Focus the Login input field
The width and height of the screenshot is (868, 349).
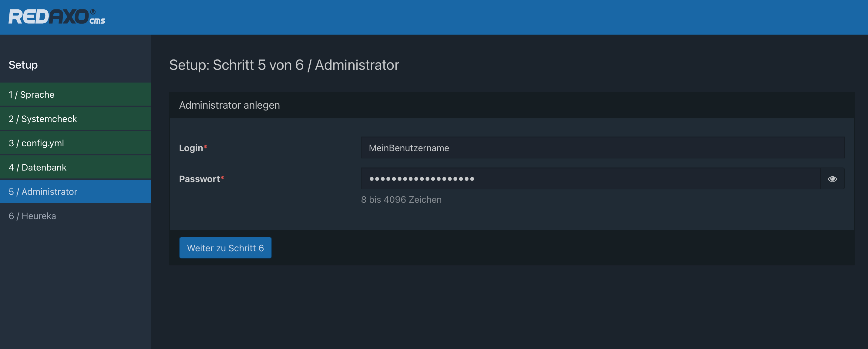pyautogui.click(x=603, y=148)
